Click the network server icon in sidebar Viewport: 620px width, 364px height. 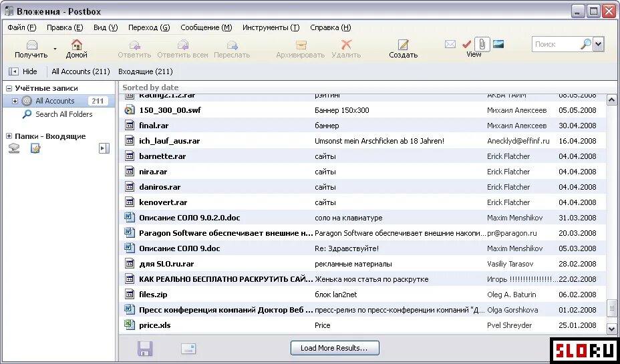point(14,148)
